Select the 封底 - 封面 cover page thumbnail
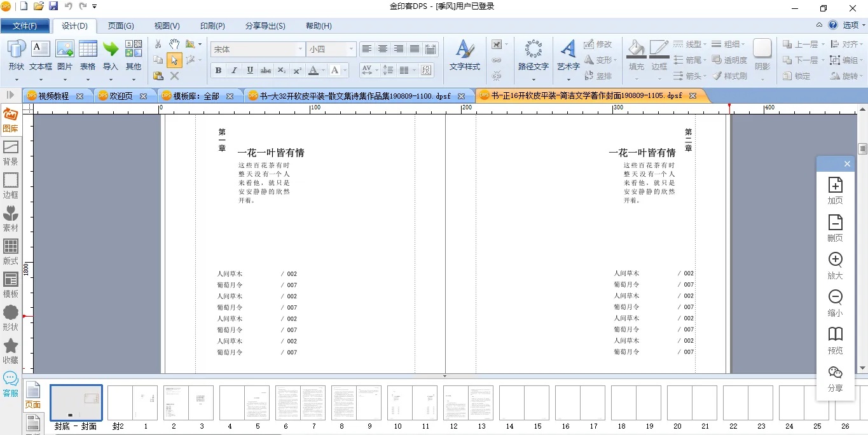This screenshot has height=435, width=868. click(76, 403)
